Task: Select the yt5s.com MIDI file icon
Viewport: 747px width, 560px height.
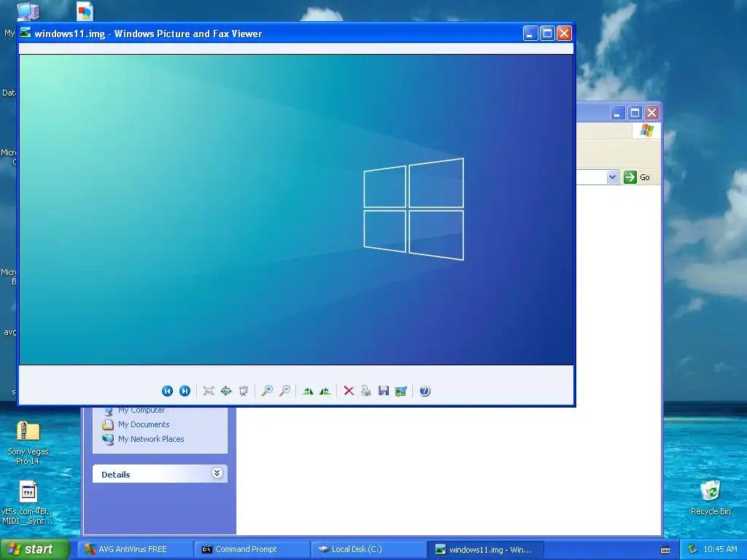Action: 28,503
